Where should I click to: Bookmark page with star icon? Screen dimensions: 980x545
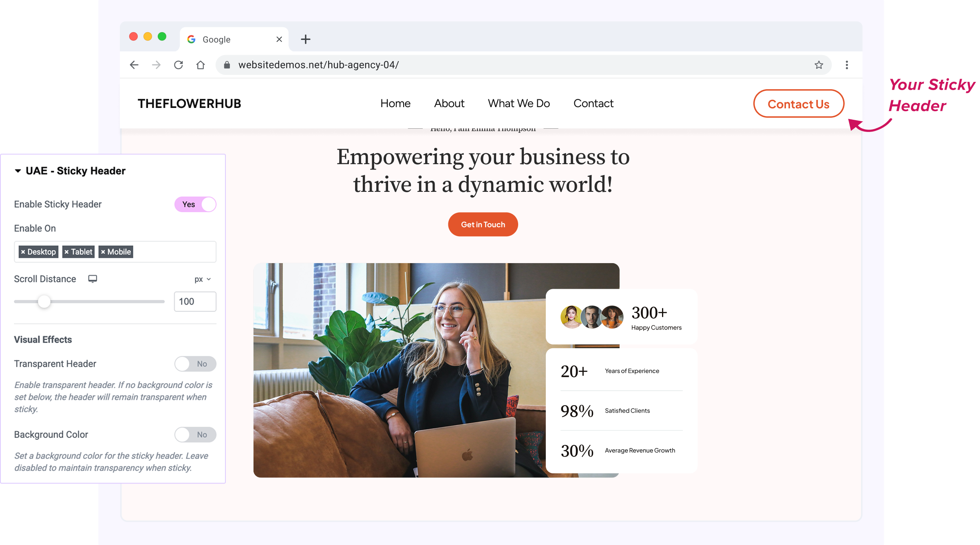(x=819, y=65)
